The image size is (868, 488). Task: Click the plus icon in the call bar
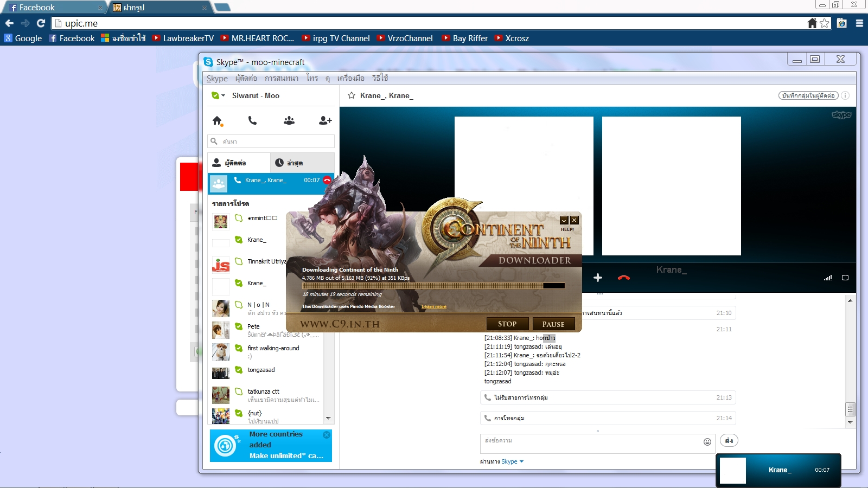(598, 278)
